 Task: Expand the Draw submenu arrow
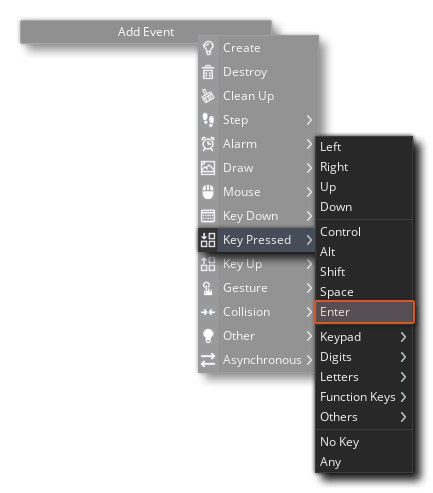click(x=309, y=168)
